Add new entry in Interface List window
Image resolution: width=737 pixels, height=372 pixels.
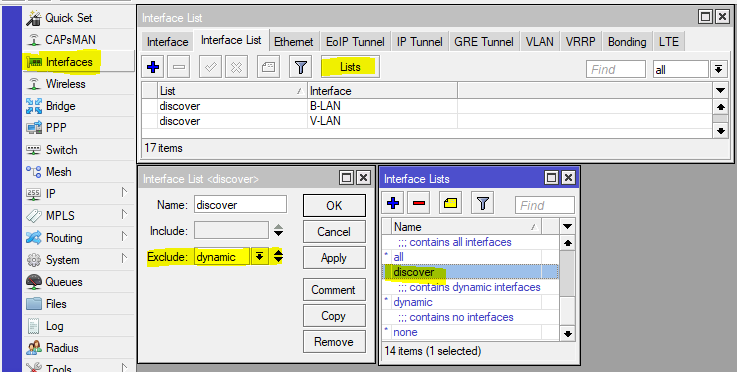[153, 67]
